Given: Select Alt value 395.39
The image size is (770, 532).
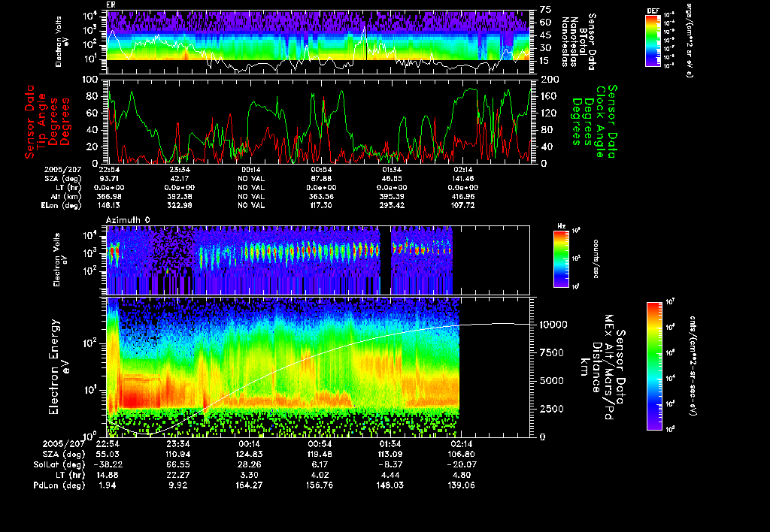Looking at the screenshot, I should tap(392, 196).
